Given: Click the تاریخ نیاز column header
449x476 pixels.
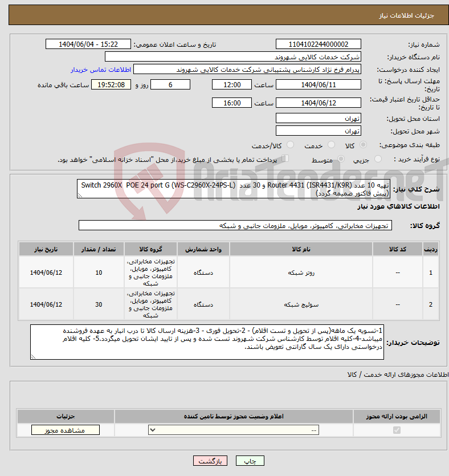Looking at the screenshot, I should coord(46,249).
